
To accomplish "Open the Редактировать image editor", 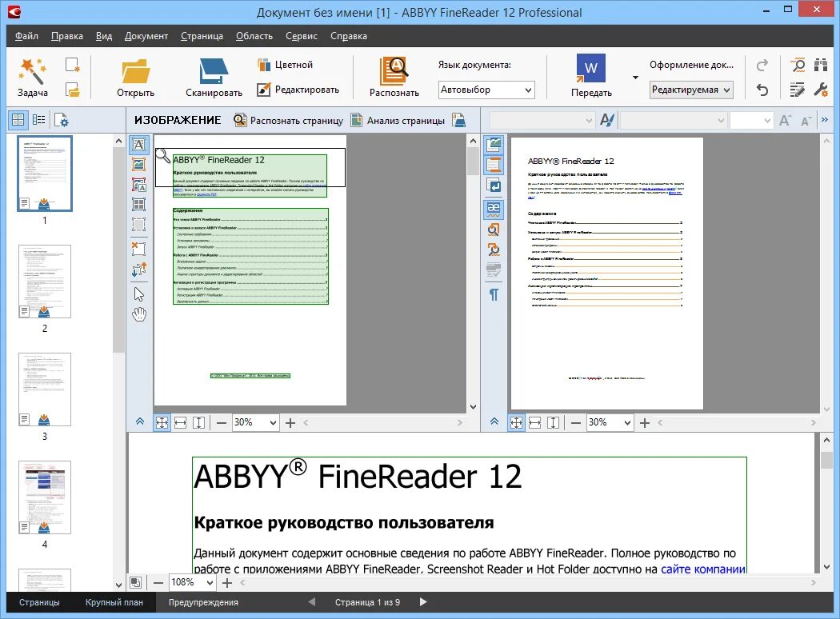I will pyautogui.click(x=298, y=90).
